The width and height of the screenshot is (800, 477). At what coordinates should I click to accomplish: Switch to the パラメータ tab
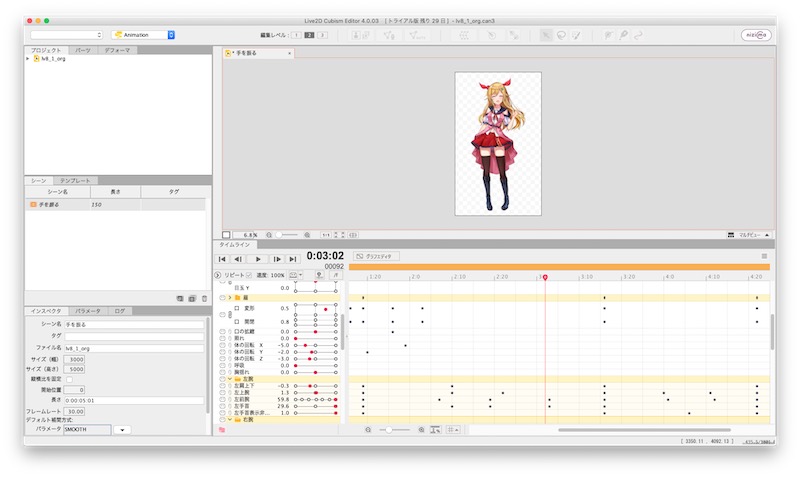click(x=88, y=311)
